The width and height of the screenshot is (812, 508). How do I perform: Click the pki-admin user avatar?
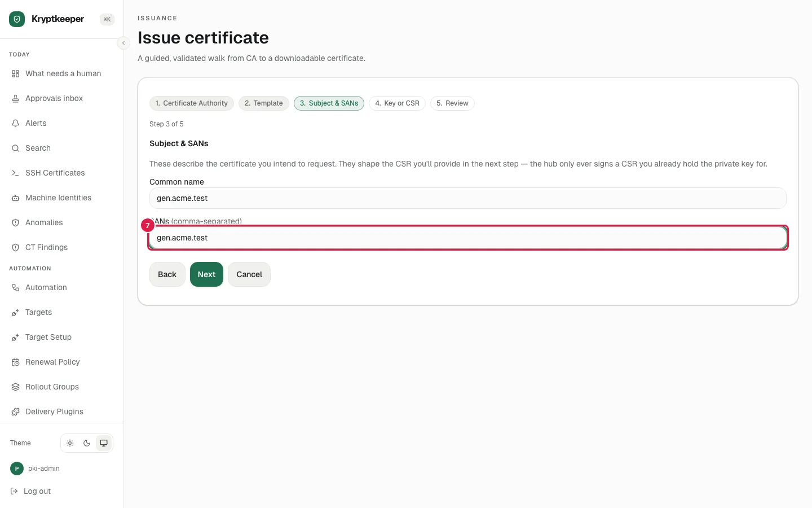coord(17,468)
